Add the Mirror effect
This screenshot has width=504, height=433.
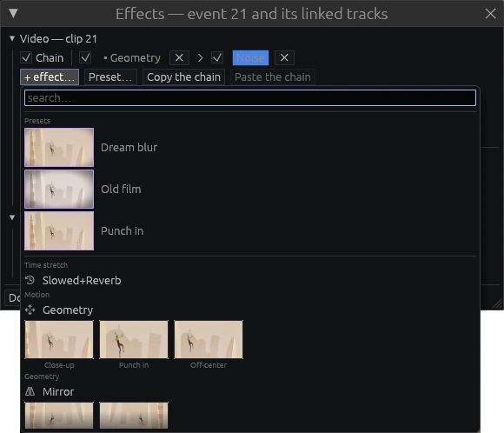58,392
